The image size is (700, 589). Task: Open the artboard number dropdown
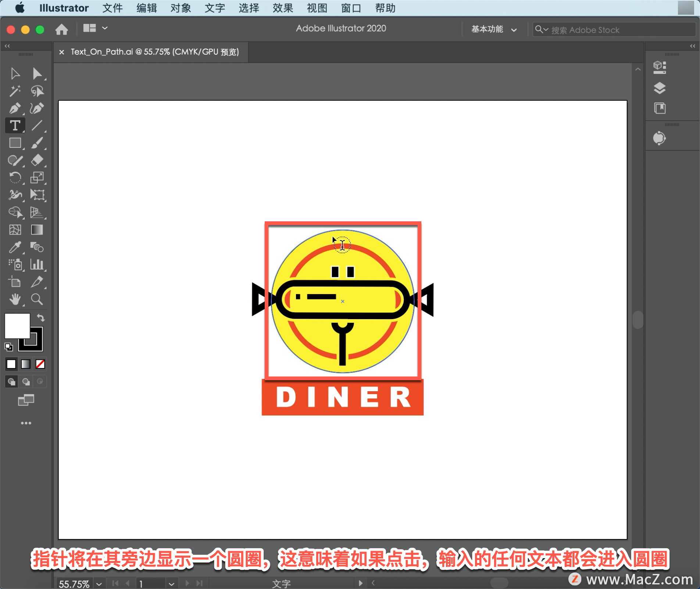(171, 583)
